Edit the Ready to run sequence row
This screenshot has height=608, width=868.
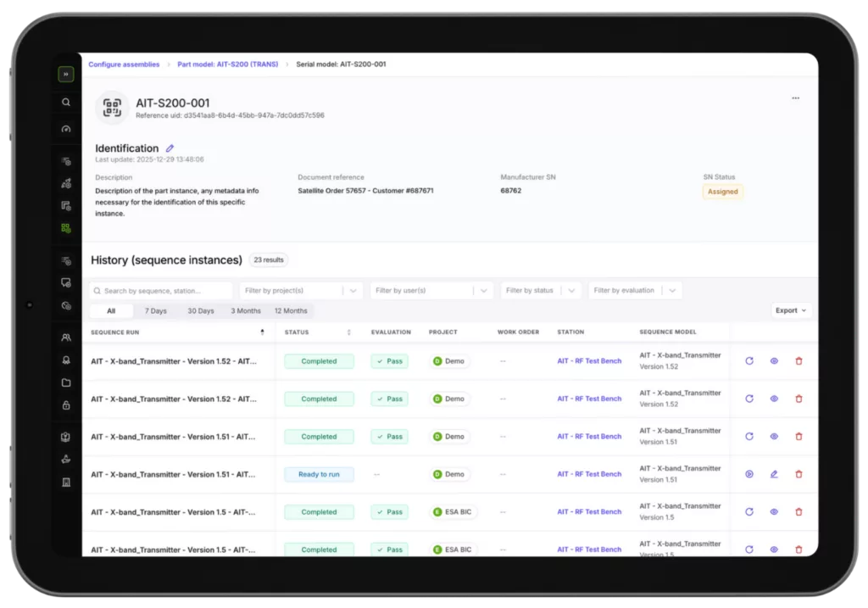point(774,474)
